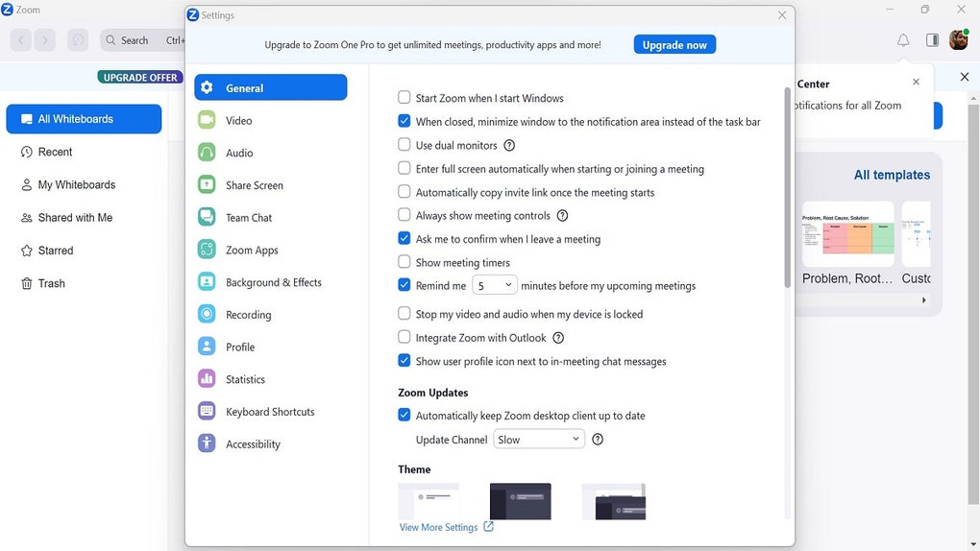Select the dark theme thumbnail
Screen dimensions: 980x551
click(x=521, y=501)
